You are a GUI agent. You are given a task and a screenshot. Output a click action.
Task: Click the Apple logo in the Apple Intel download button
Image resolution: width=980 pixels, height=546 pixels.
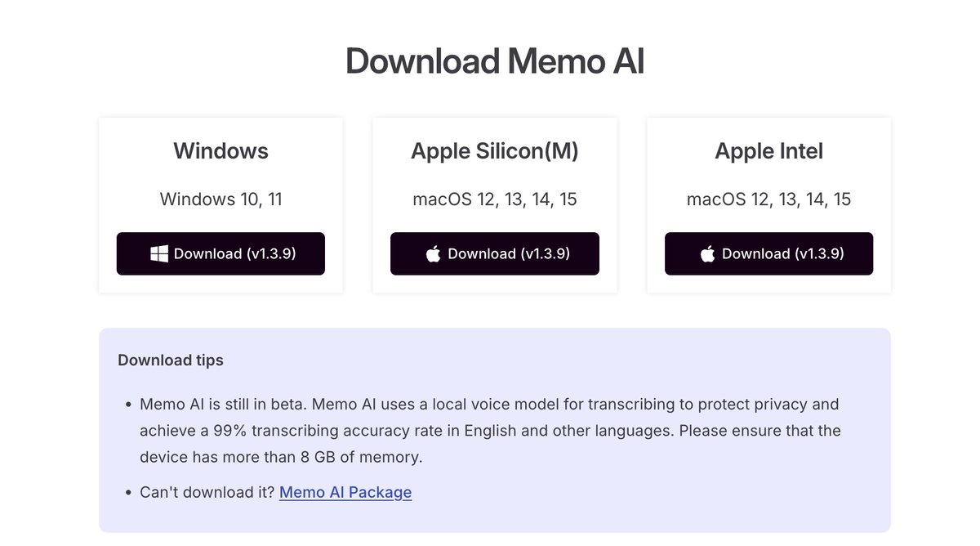pos(708,253)
